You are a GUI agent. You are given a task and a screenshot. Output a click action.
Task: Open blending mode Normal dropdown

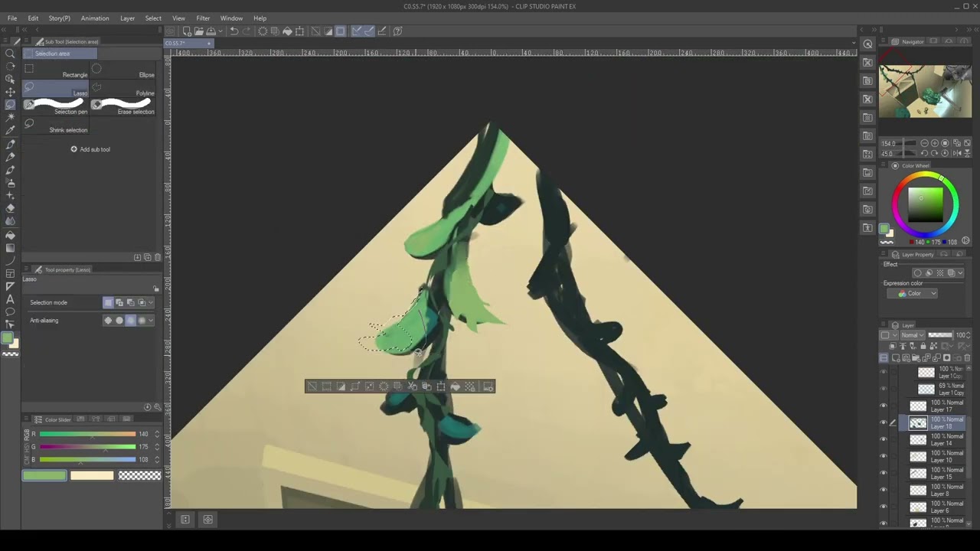coord(912,335)
